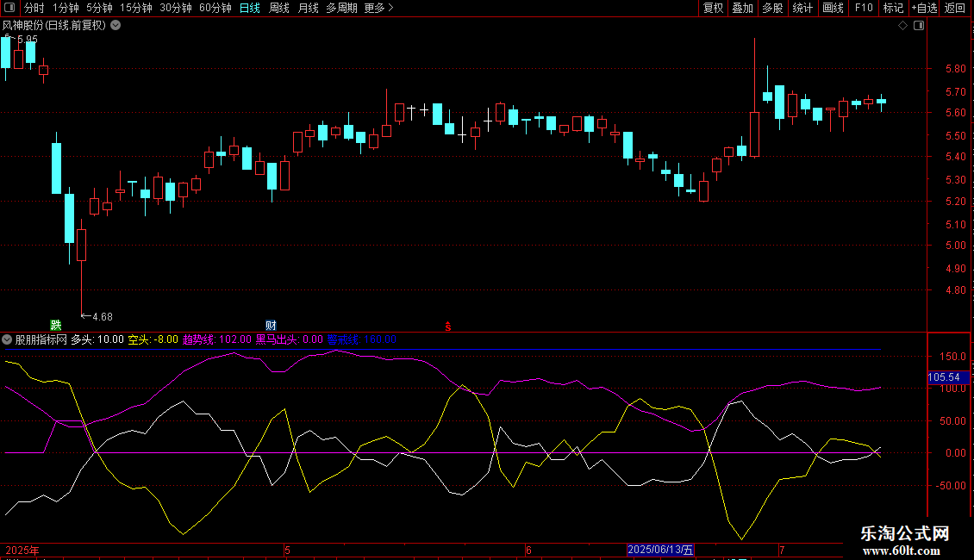Click the 返回 back button
Image resolution: width=974 pixels, height=560 pixels.
click(955, 8)
